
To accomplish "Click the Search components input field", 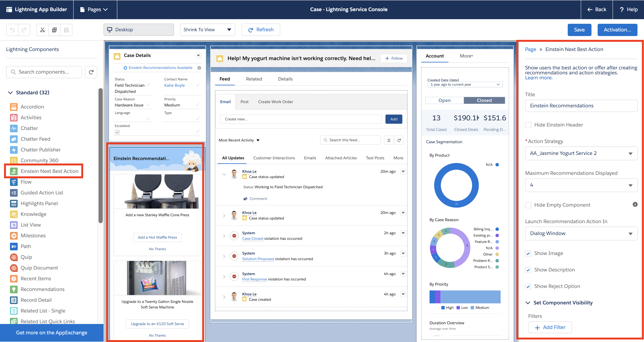I will 44,72.
